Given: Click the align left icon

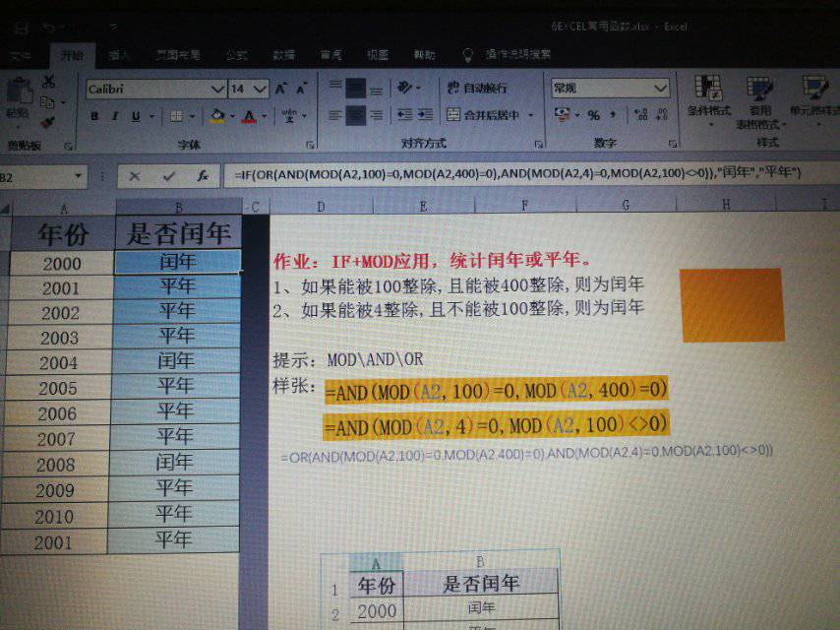Looking at the screenshot, I should click(334, 115).
